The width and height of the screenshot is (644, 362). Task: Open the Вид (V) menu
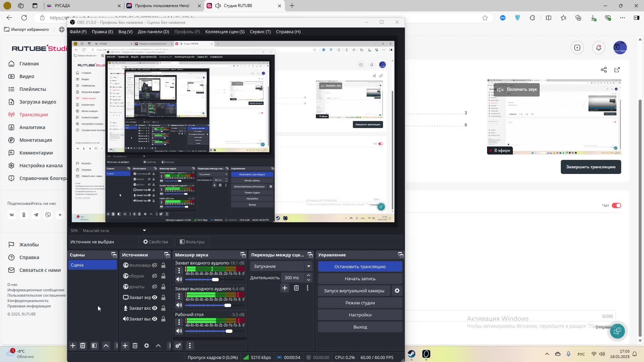[125, 32]
